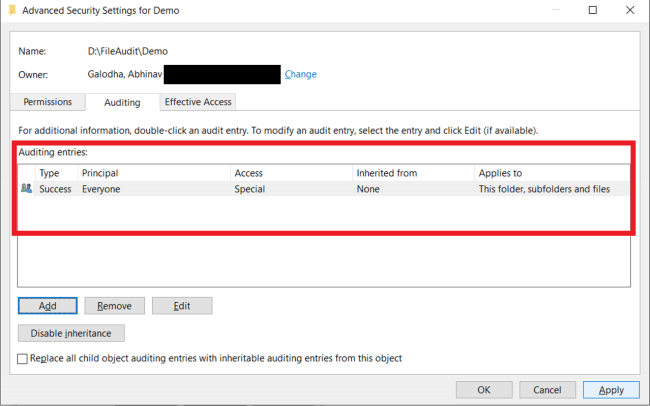Click the folder icon in title bar

click(x=12, y=10)
